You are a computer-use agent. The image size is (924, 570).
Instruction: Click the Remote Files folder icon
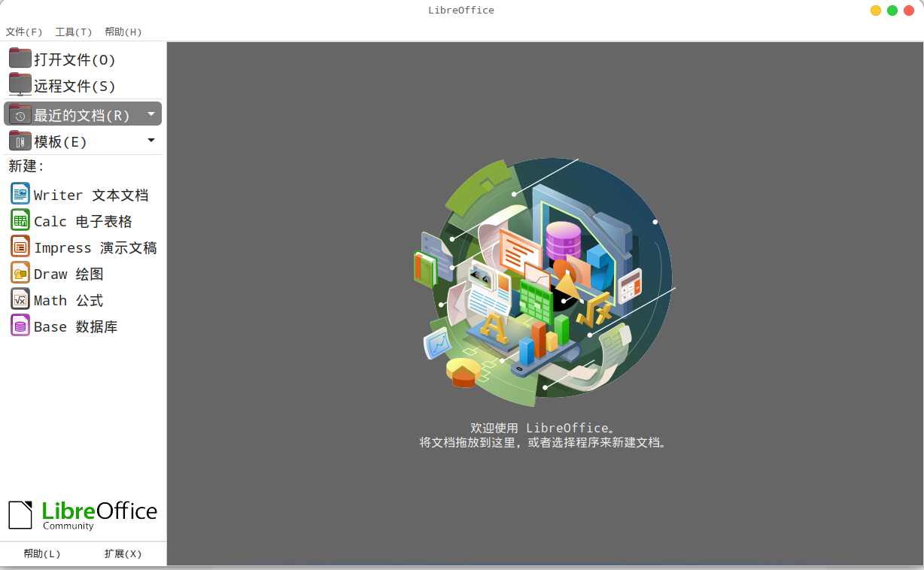tap(20, 85)
